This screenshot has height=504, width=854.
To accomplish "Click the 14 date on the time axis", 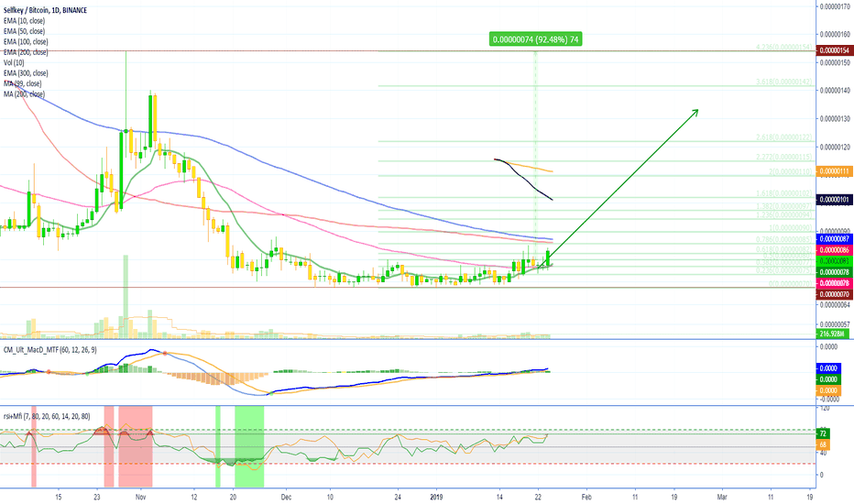I will (499, 497).
